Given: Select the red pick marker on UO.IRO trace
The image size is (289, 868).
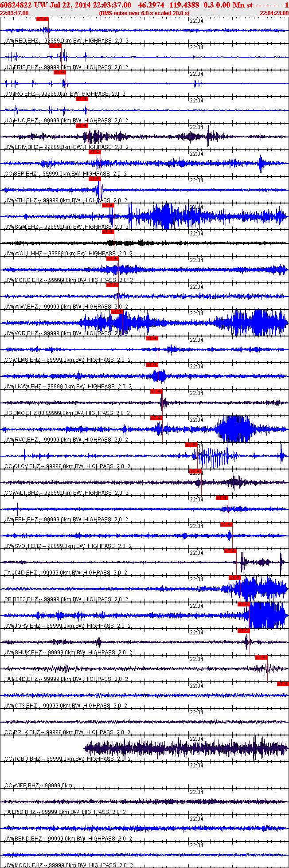Looking at the screenshot, I should tap(59, 72).
